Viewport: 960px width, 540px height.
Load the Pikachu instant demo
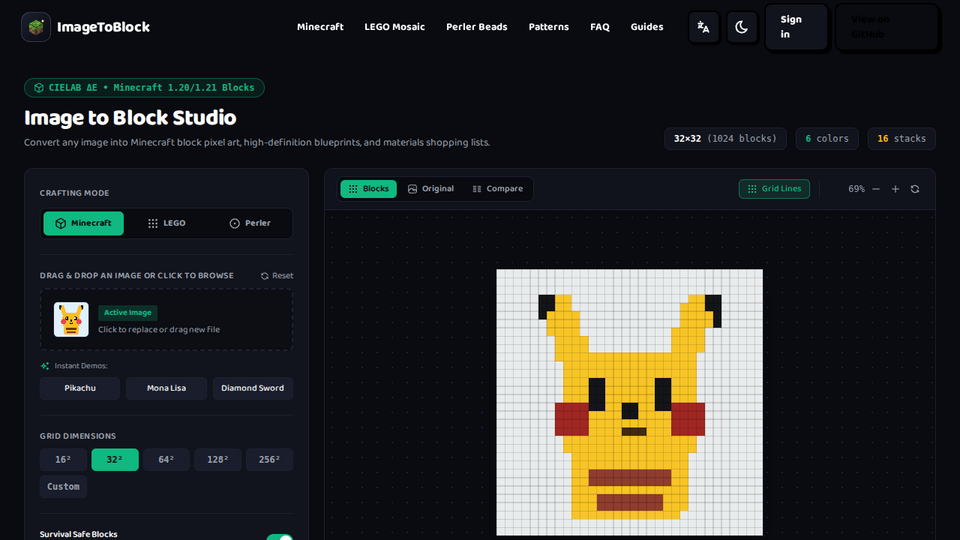click(80, 388)
